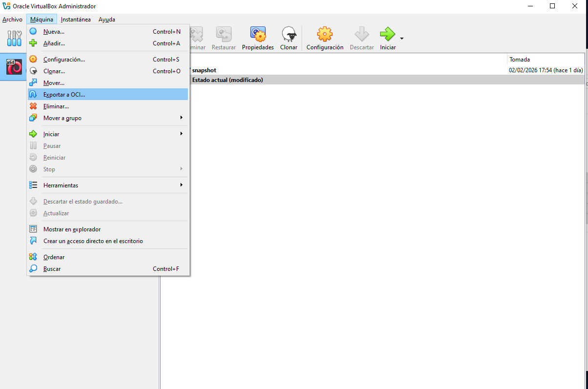Maximize the VirtualBox window

[552, 6]
